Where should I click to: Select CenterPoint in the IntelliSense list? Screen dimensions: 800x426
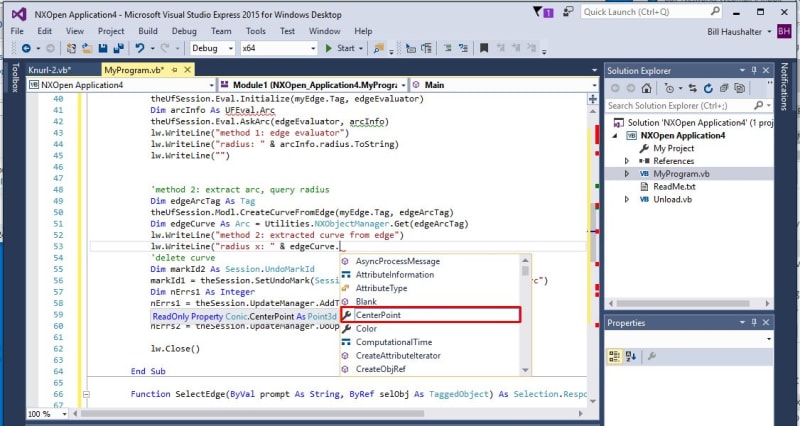[x=431, y=315]
